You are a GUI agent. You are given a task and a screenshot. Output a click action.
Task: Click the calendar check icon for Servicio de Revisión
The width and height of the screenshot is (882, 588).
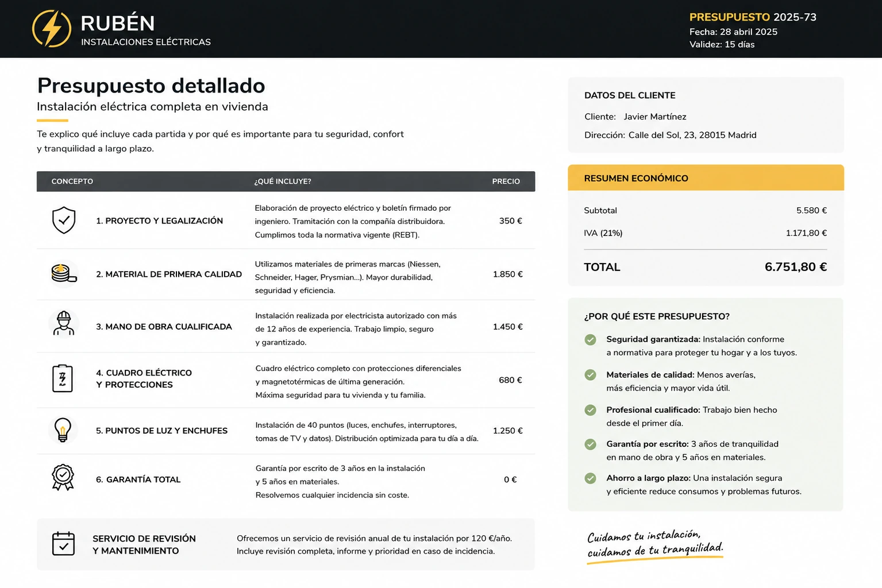click(x=63, y=543)
